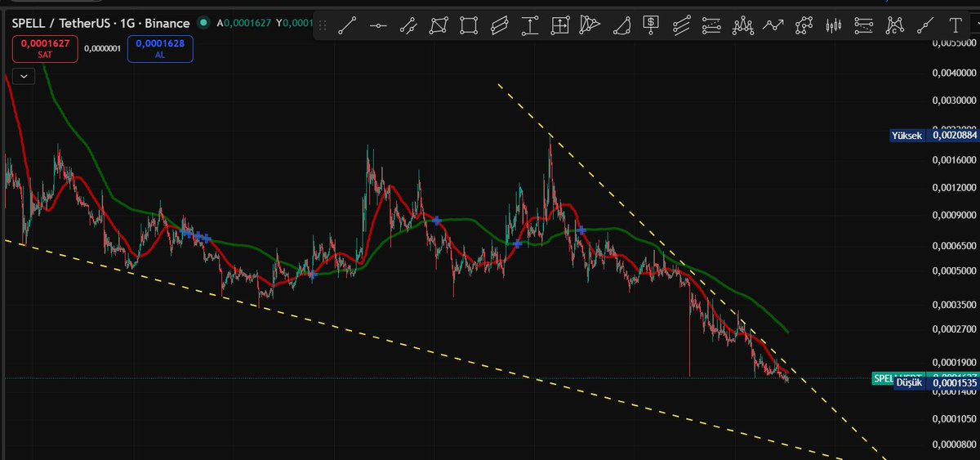
Task: Select the Head and Shoulders pattern tool
Action: point(742,25)
